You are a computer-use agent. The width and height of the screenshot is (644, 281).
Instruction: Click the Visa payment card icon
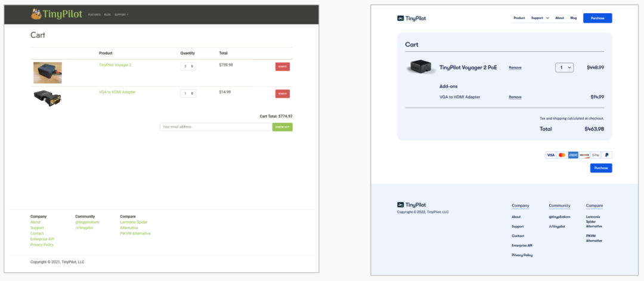550,155
